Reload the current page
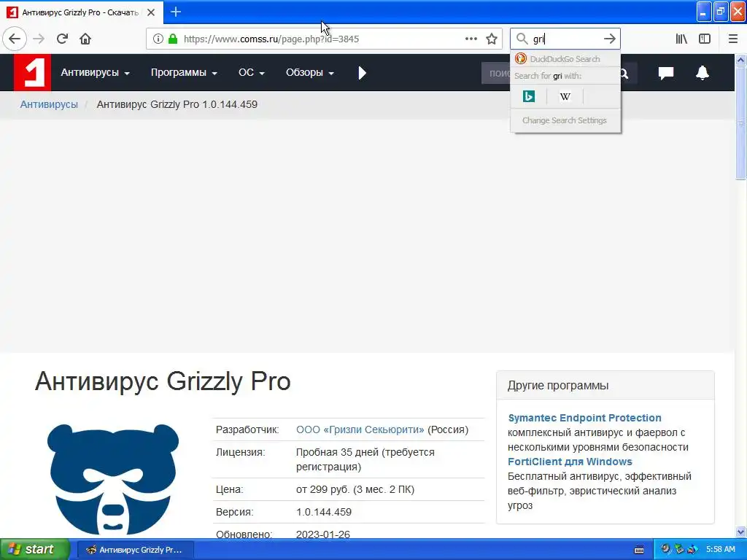This screenshot has height=560, width=747. (x=62, y=39)
